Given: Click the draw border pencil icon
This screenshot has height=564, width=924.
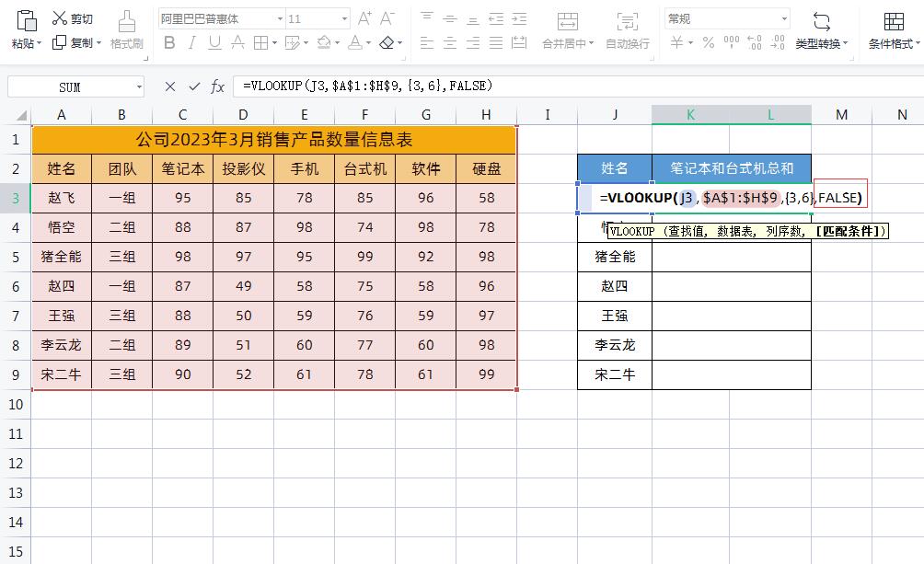Looking at the screenshot, I should [x=293, y=42].
